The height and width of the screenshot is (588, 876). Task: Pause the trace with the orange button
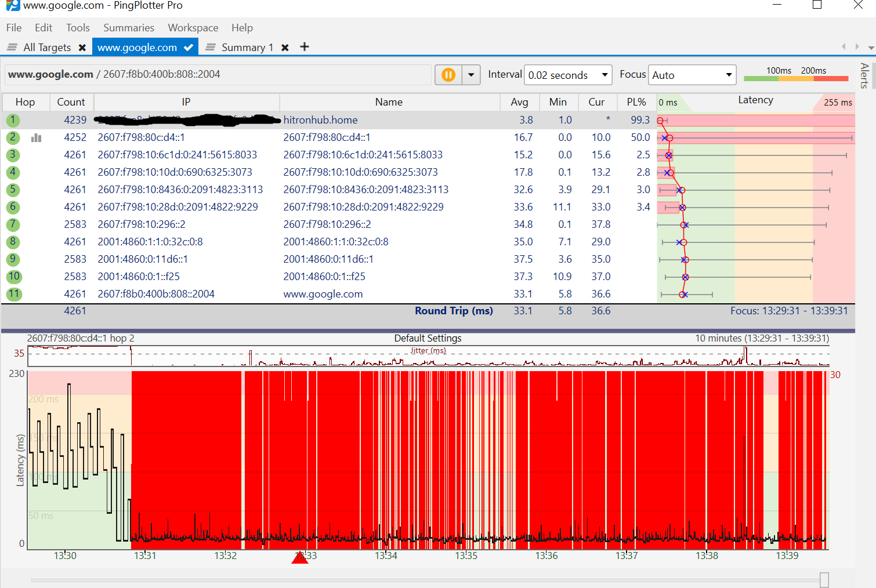pyautogui.click(x=448, y=75)
